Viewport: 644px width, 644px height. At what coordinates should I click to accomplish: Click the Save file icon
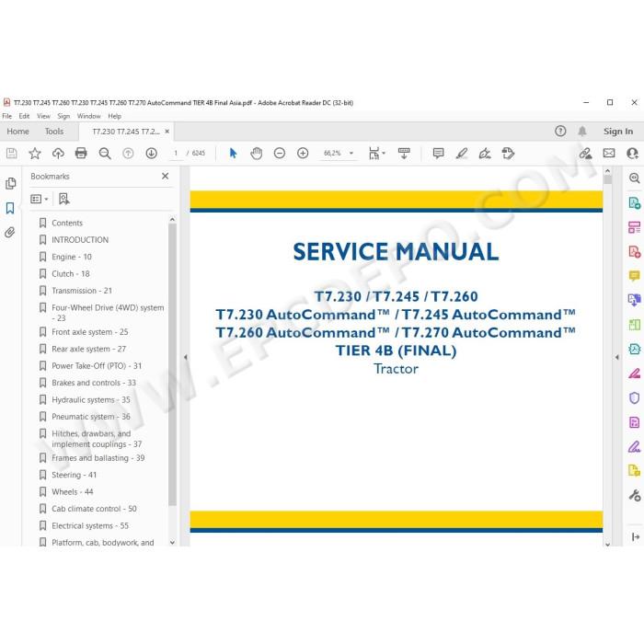click(11, 154)
